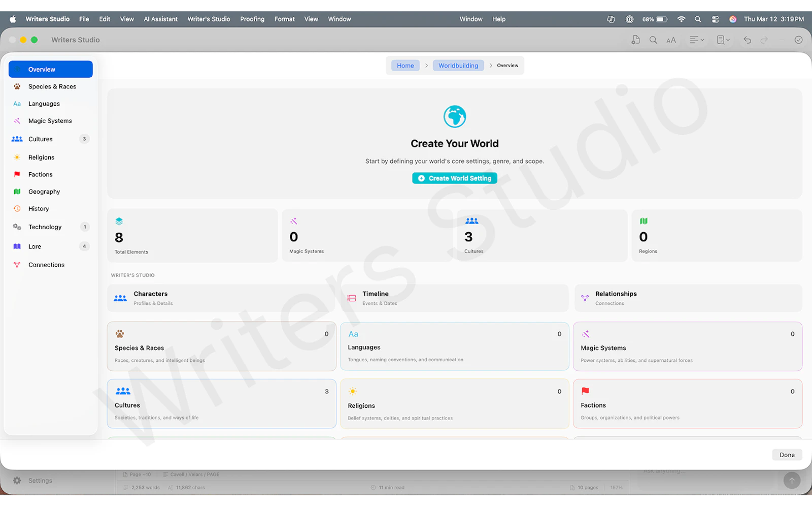Go to Worldbuilding breadcrumb
The width and height of the screenshot is (812, 508).
coord(458,66)
